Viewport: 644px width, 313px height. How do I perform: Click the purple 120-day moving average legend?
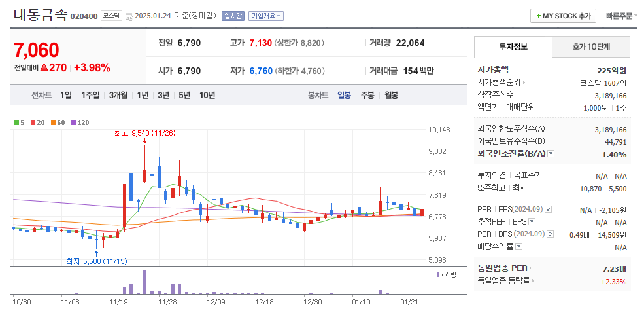(80, 122)
